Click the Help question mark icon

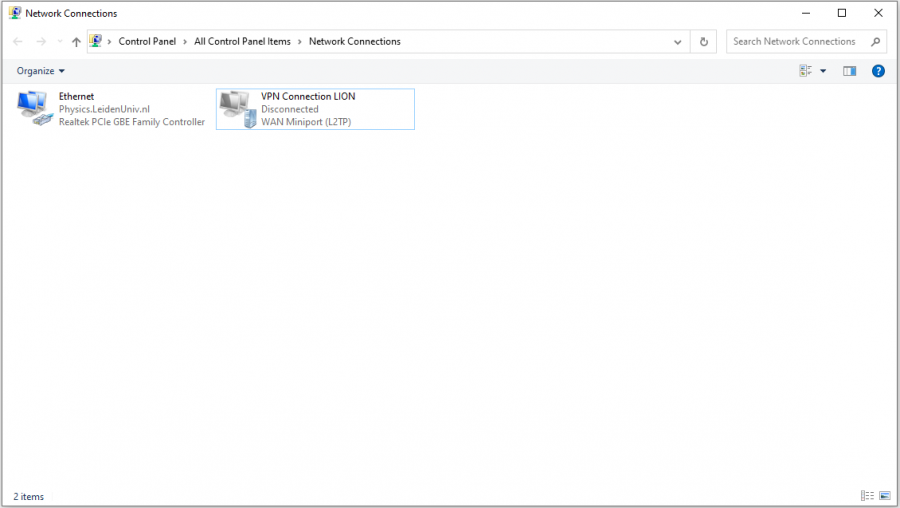878,71
